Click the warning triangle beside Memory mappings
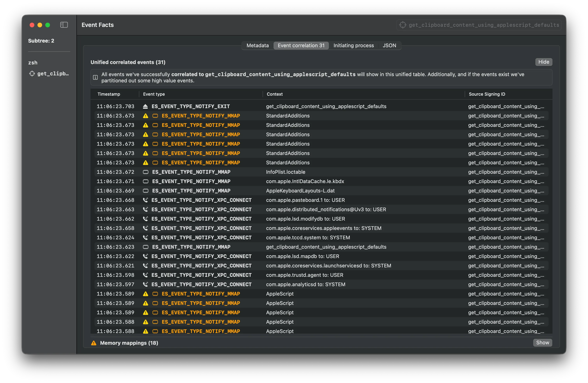The width and height of the screenshot is (588, 383). click(x=94, y=343)
